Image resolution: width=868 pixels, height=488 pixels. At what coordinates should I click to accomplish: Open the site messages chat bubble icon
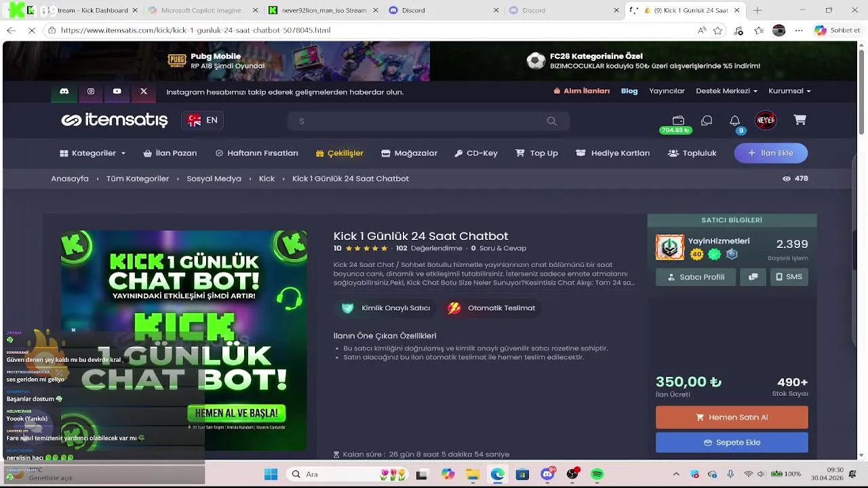707,121
